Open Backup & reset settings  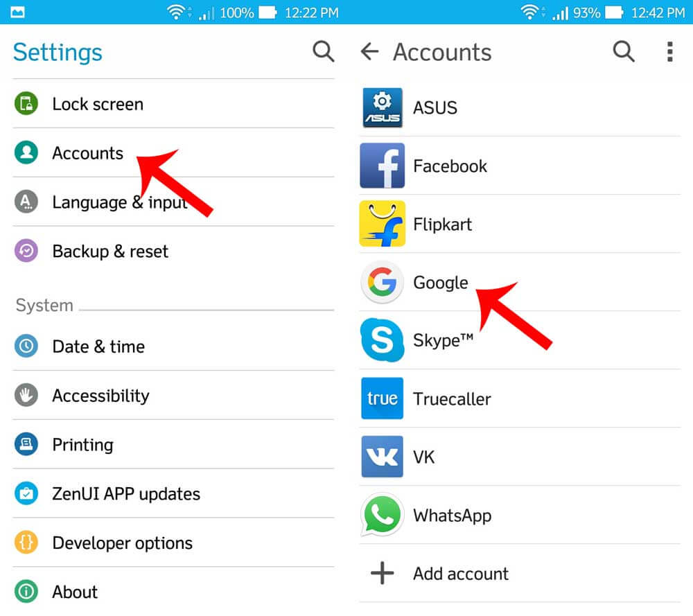(110, 252)
